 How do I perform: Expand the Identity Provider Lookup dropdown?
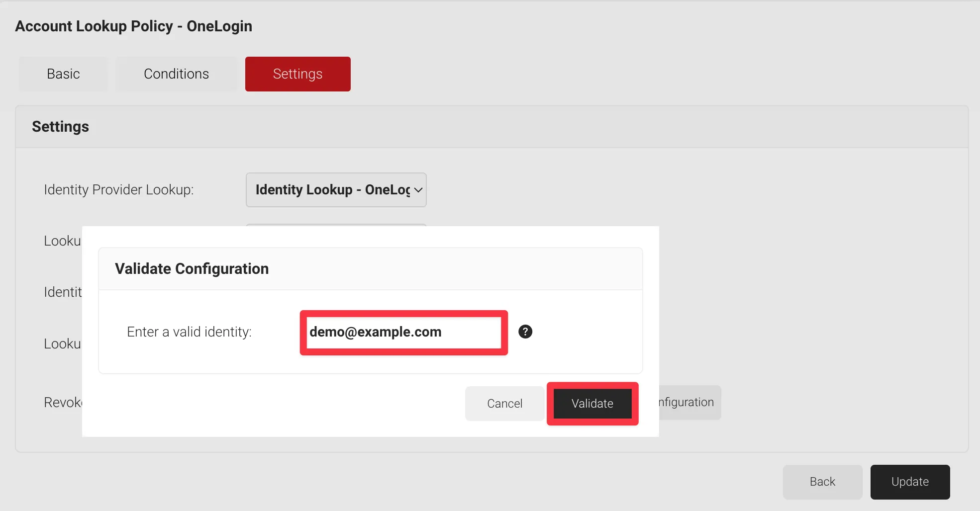[336, 190]
